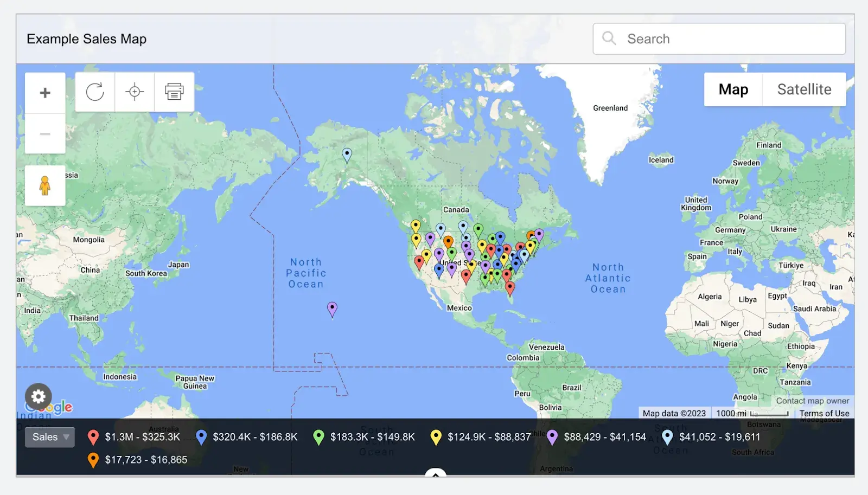The height and width of the screenshot is (495, 868).
Task: Click the zoom out minus icon
Action: tap(45, 133)
